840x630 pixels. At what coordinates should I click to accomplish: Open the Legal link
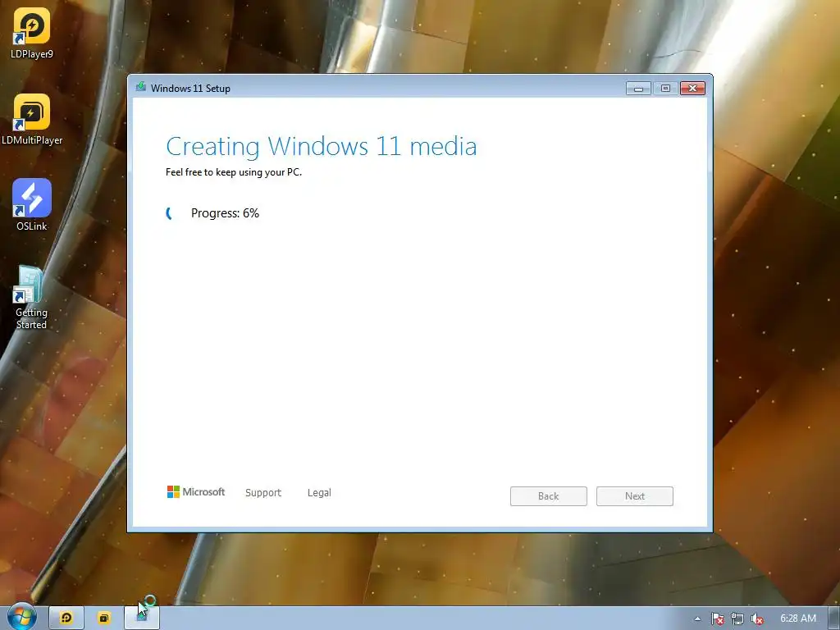(x=319, y=493)
